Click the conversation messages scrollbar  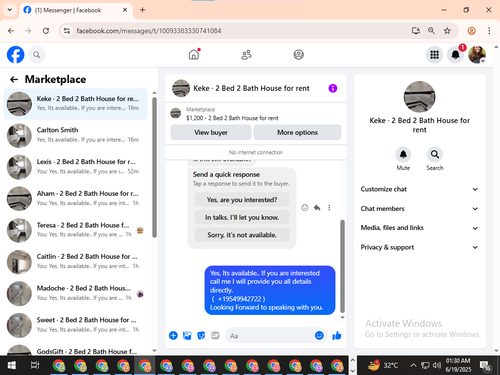(x=342, y=266)
